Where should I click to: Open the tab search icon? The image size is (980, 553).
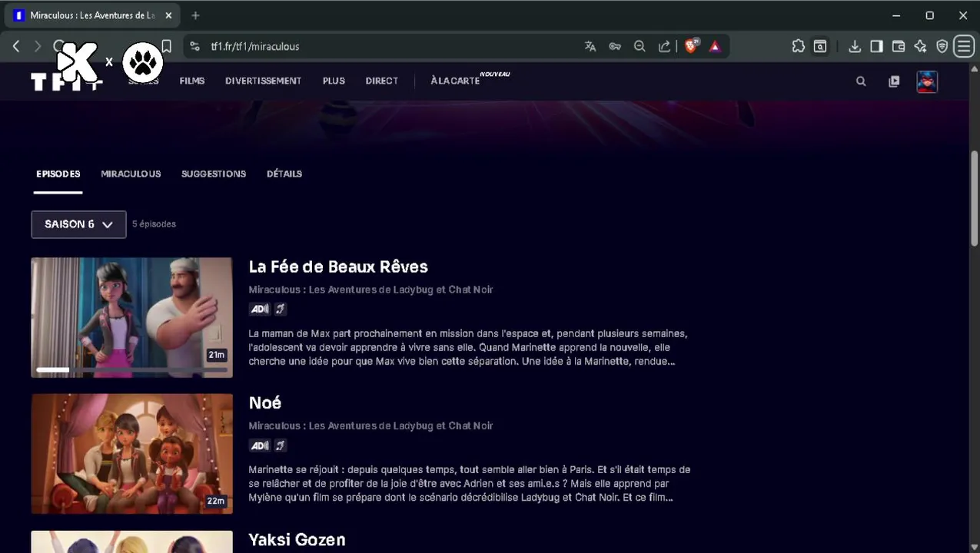[x=820, y=46]
